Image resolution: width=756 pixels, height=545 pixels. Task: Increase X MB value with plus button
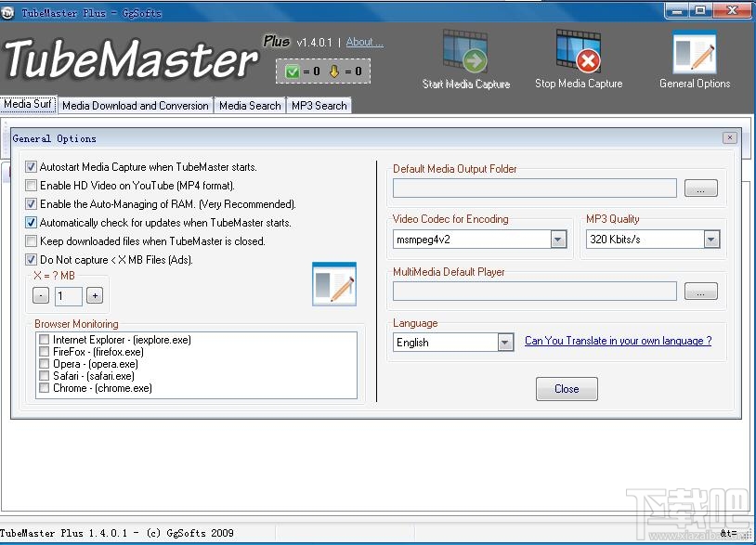(95, 295)
